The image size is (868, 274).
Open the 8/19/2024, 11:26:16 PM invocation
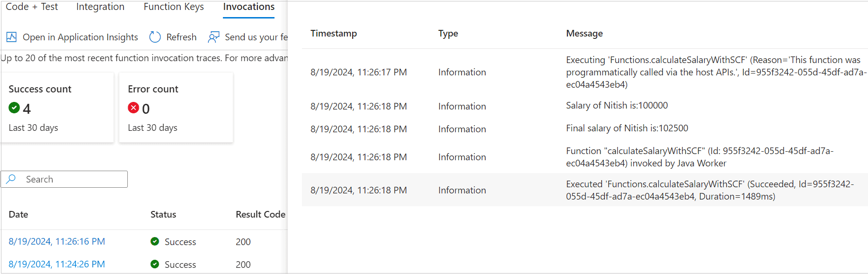[x=57, y=241]
